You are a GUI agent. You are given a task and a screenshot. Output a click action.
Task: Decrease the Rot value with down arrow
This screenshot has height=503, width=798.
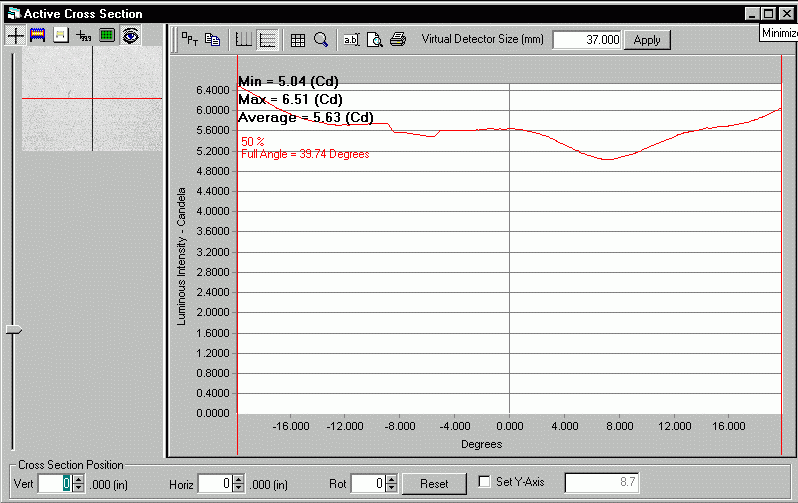coord(391,488)
